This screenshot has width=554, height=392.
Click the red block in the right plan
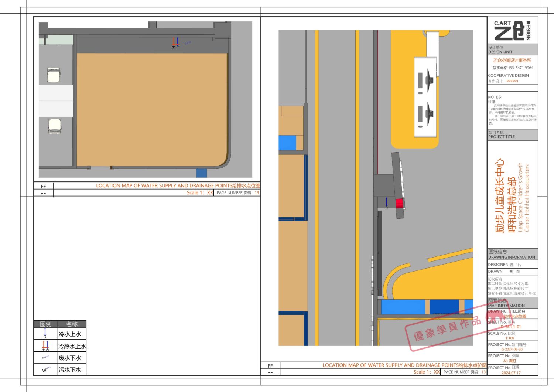point(399,203)
